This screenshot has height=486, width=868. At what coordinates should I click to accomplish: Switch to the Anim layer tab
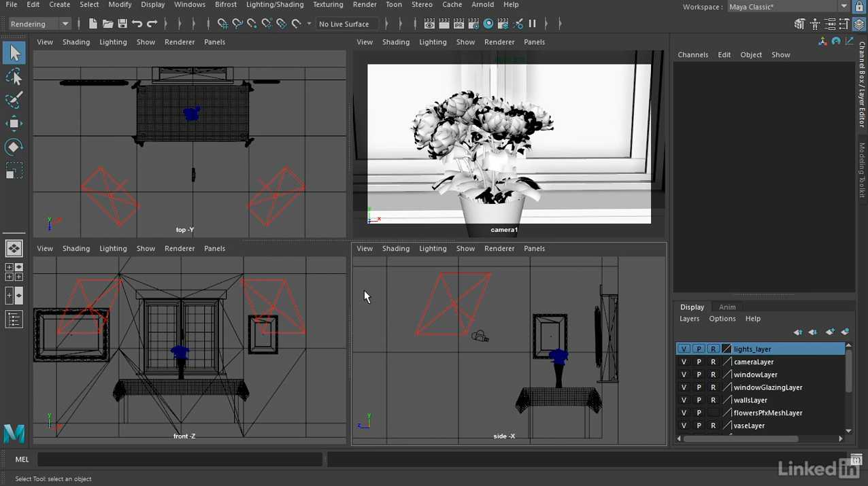pos(727,307)
